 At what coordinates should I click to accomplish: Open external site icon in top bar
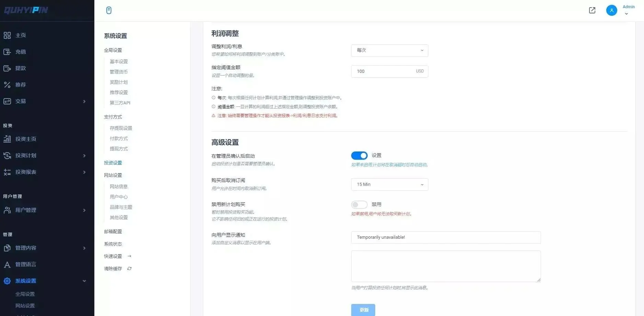coord(592,10)
